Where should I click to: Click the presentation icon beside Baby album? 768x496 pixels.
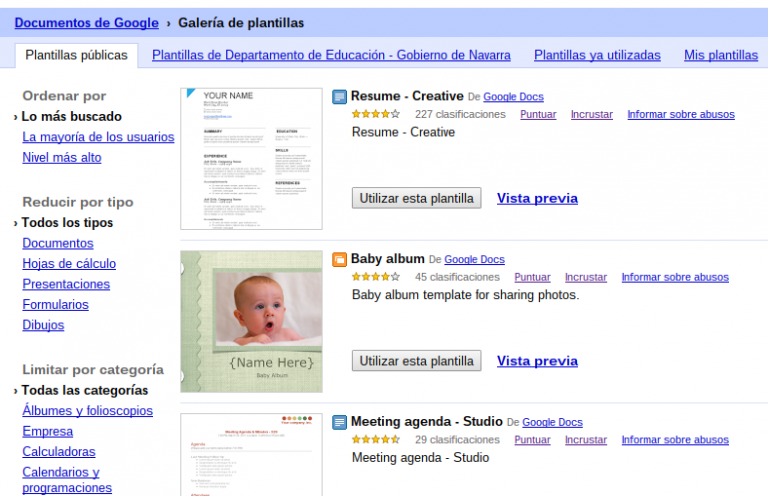[339, 259]
